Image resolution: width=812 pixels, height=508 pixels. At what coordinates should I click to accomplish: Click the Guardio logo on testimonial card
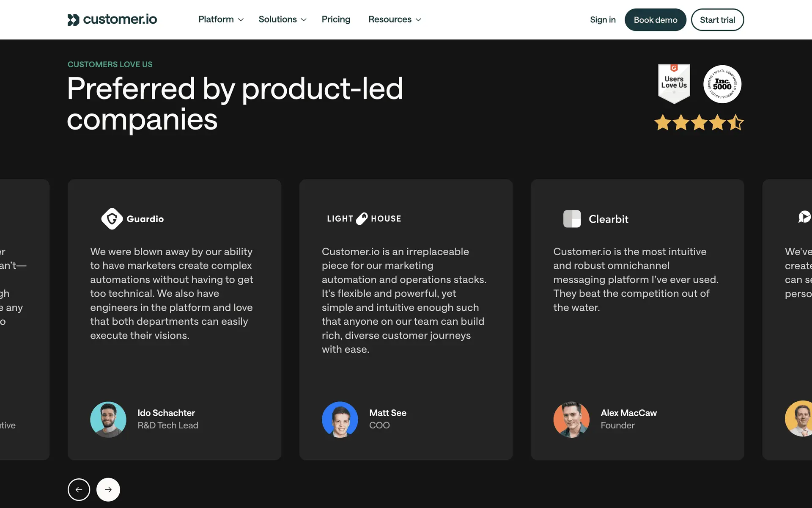pyautogui.click(x=132, y=219)
